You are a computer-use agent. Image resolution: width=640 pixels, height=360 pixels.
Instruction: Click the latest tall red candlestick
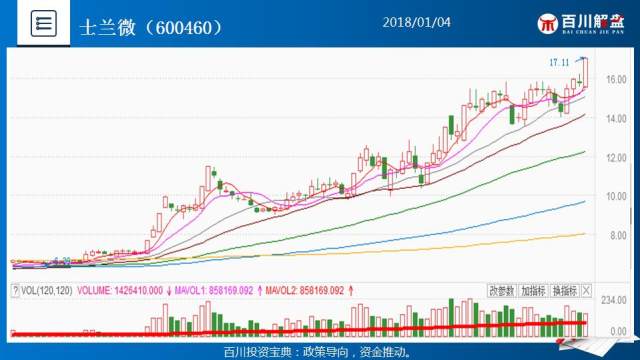[585, 73]
